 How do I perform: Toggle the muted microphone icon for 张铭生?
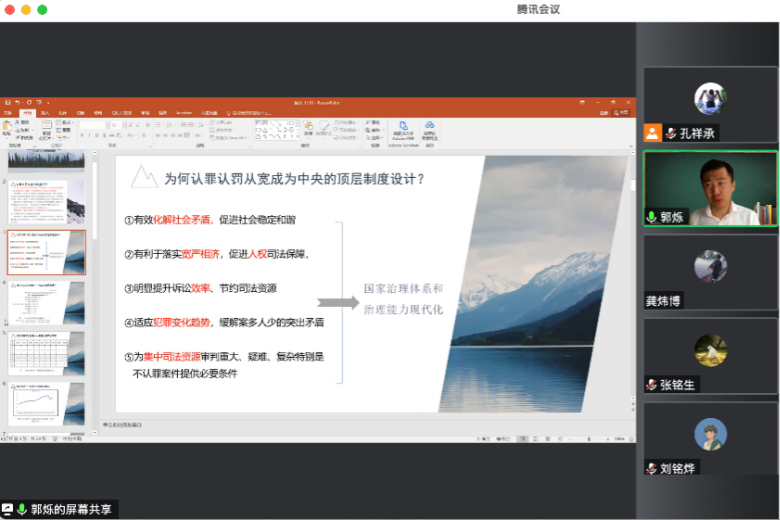(x=652, y=385)
